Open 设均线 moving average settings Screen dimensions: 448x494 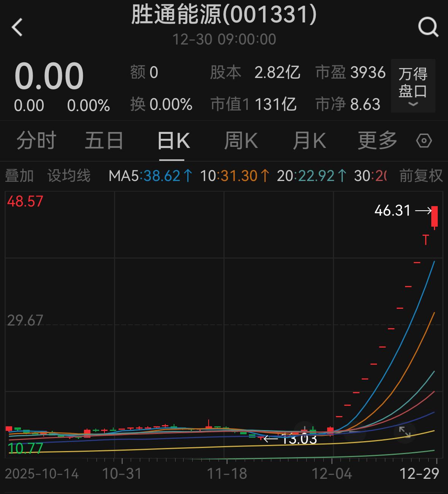(69, 176)
